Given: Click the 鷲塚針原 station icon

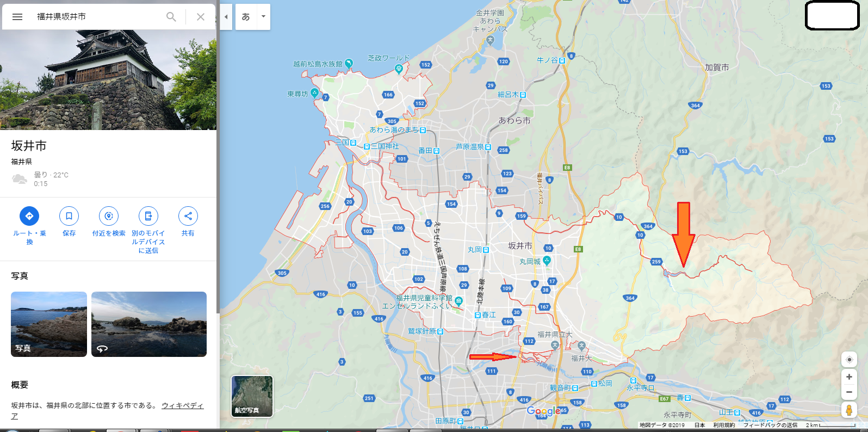Looking at the screenshot, I should pyautogui.click(x=440, y=331).
